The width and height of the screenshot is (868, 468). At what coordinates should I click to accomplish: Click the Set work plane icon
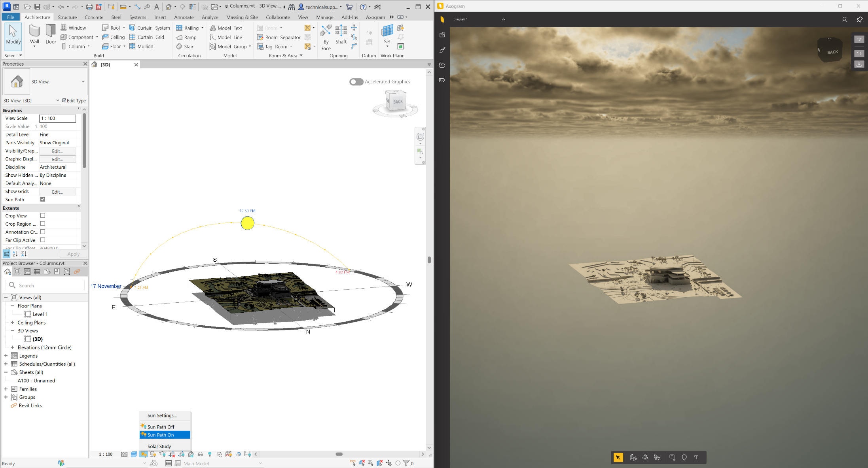(387, 34)
